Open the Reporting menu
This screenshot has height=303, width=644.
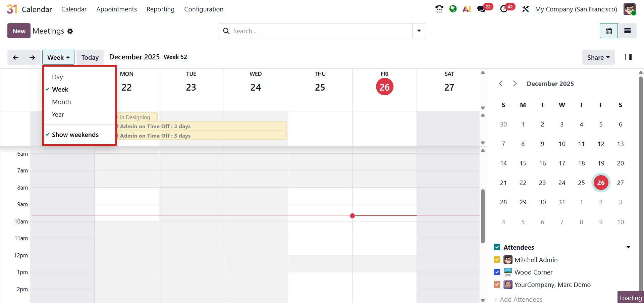tap(160, 9)
